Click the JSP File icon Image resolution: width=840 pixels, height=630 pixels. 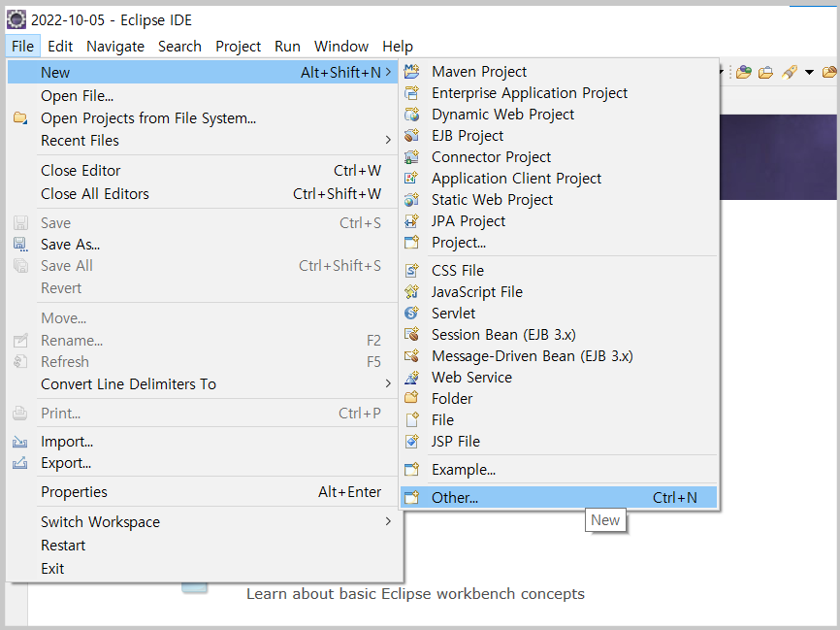pos(411,442)
